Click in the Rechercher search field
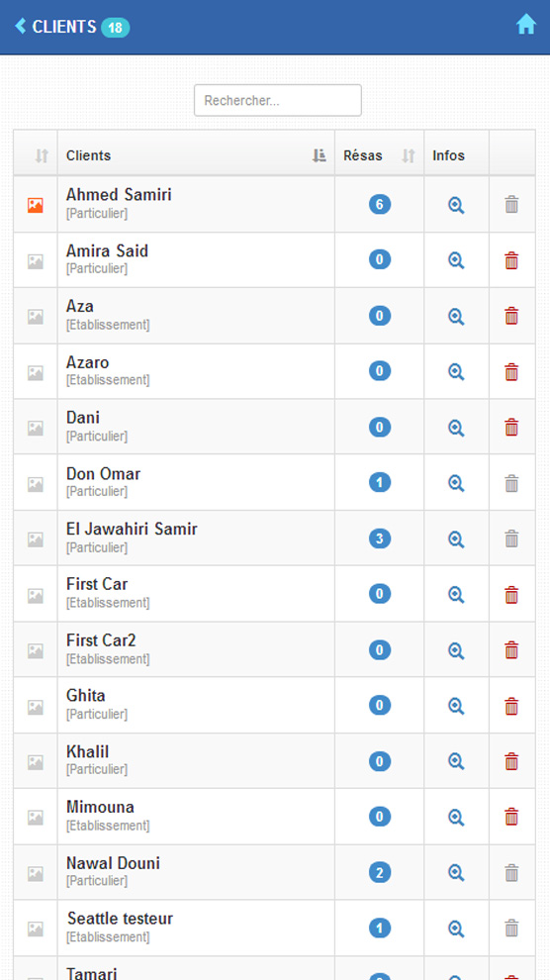This screenshot has height=980, width=550. pyautogui.click(x=278, y=101)
